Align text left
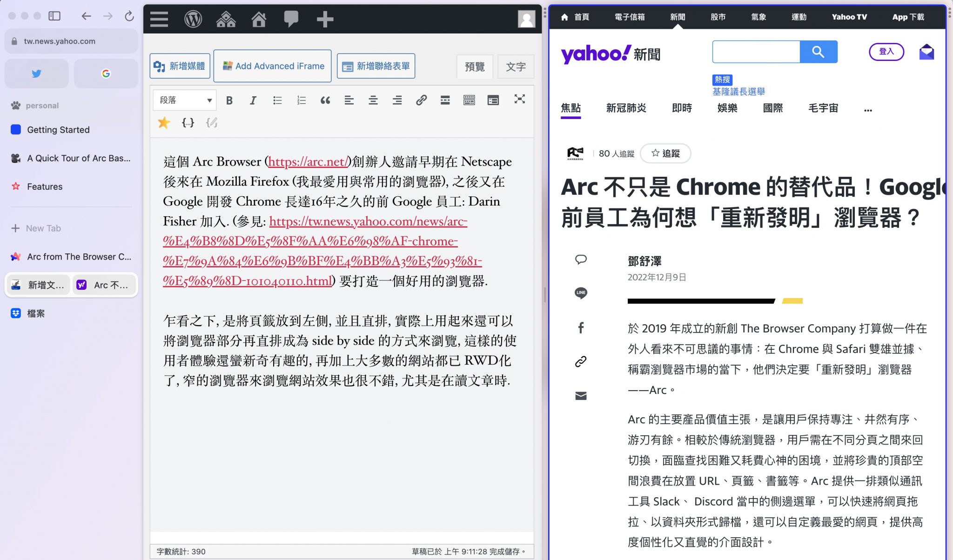 [349, 100]
